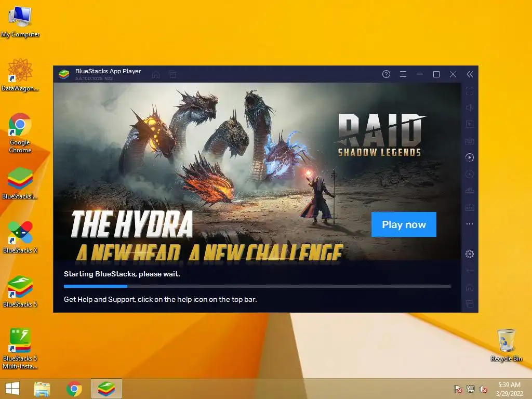532x399 pixels.
Task: Click the circular play icon in sidebar
Action: [x=470, y=157]
